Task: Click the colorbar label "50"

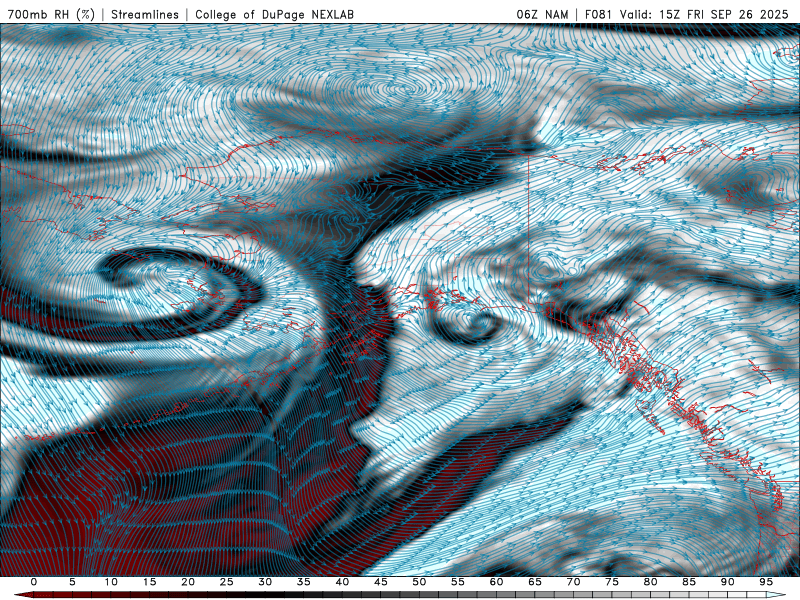Action: click(419, 582)
